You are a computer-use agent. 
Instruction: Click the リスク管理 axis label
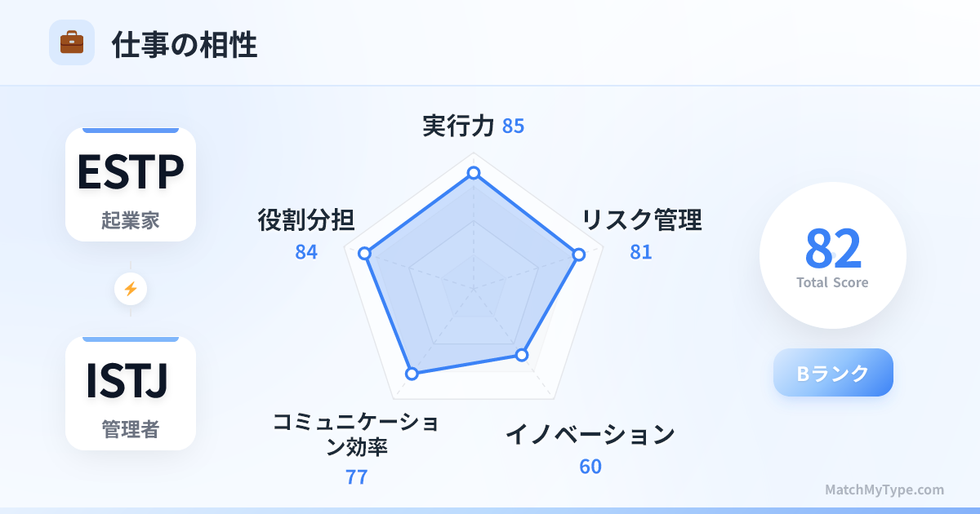[641, 220]
